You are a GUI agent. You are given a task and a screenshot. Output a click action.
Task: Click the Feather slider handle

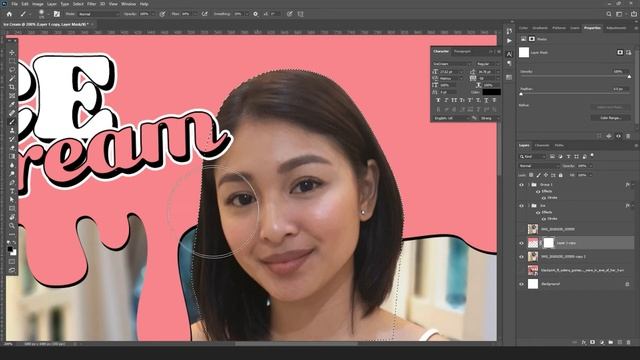pyautogui.click(x=521, y=94)
